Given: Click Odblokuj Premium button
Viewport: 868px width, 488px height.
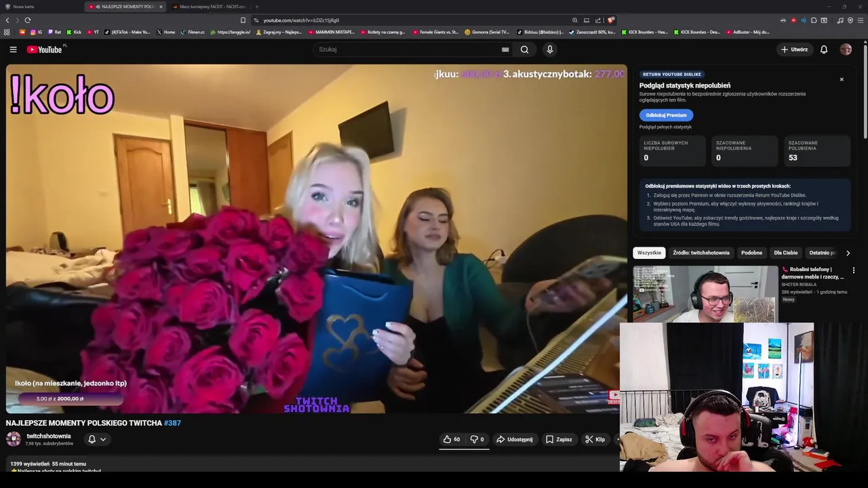Looking at the screenshot, I should [x=666, y=115].
